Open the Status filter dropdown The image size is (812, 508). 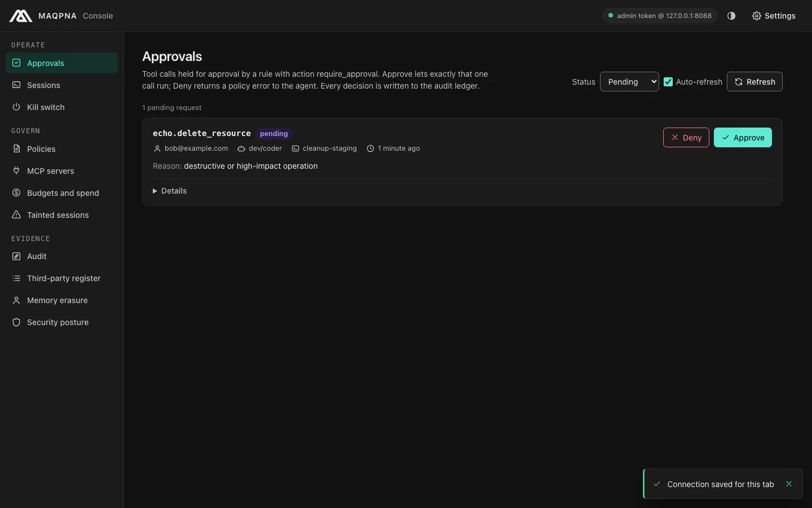629,82
